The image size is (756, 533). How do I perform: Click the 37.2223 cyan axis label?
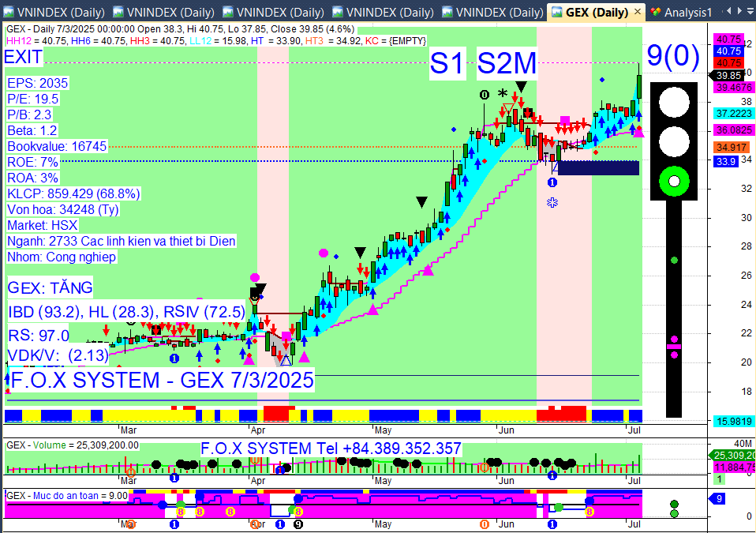(733, 114)
